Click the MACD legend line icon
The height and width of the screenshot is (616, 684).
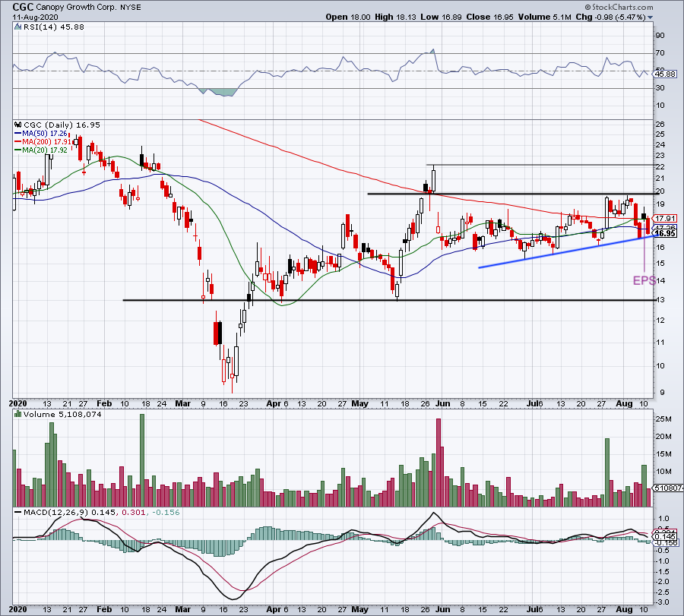click(x=18, y=512)
